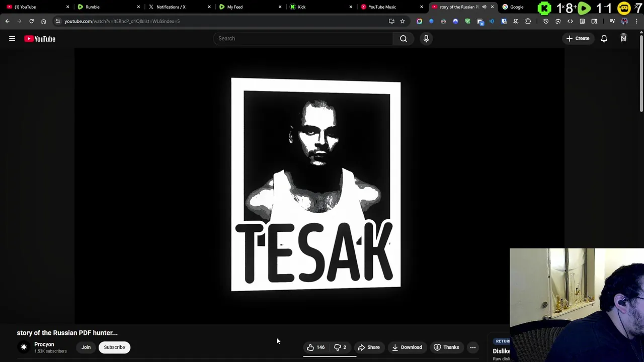Click the webcam overlay thumbnail
Screen dimensions: 644x362
(x=577, y=305)
